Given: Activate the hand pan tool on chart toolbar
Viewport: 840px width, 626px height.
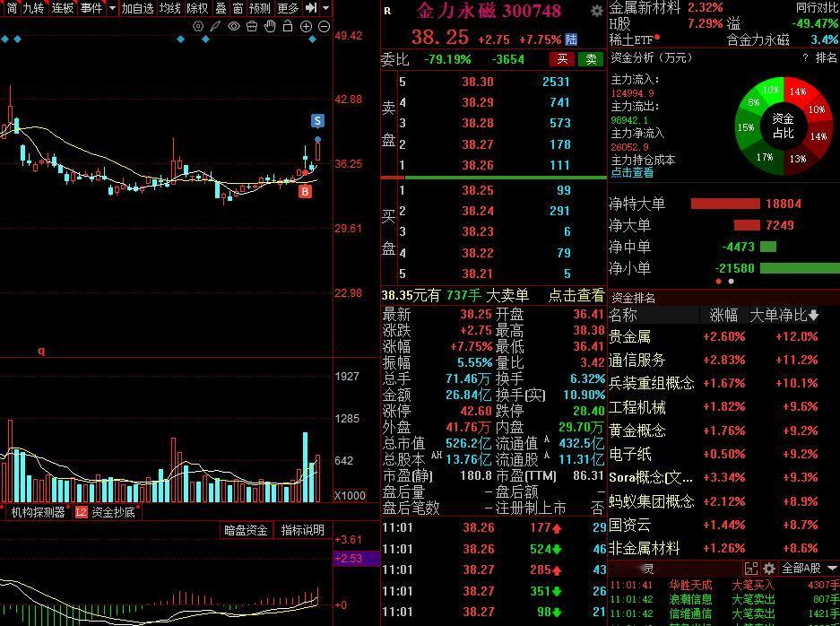Looking at the screenshot, I should pos(271,26).
